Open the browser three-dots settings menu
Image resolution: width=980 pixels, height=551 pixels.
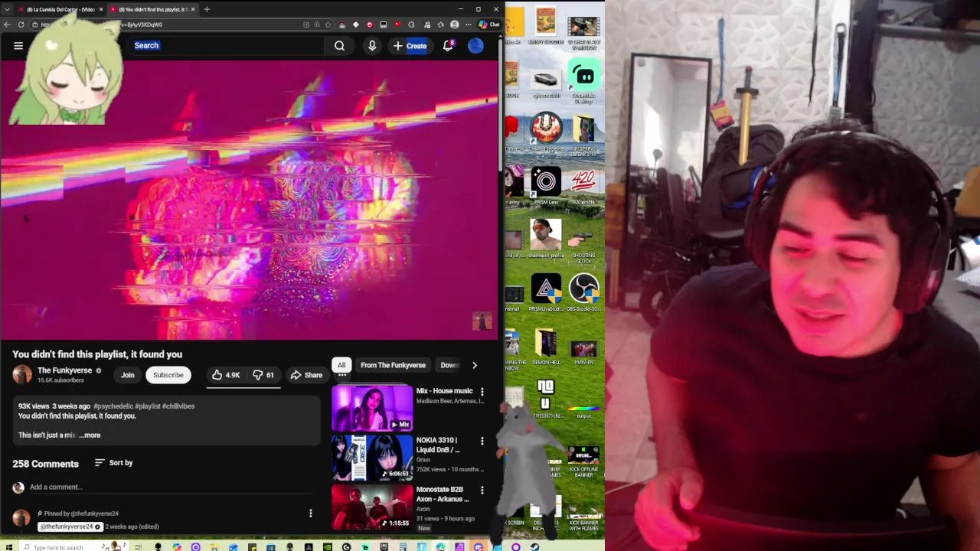pyautogui.click(x=468, y=24)
